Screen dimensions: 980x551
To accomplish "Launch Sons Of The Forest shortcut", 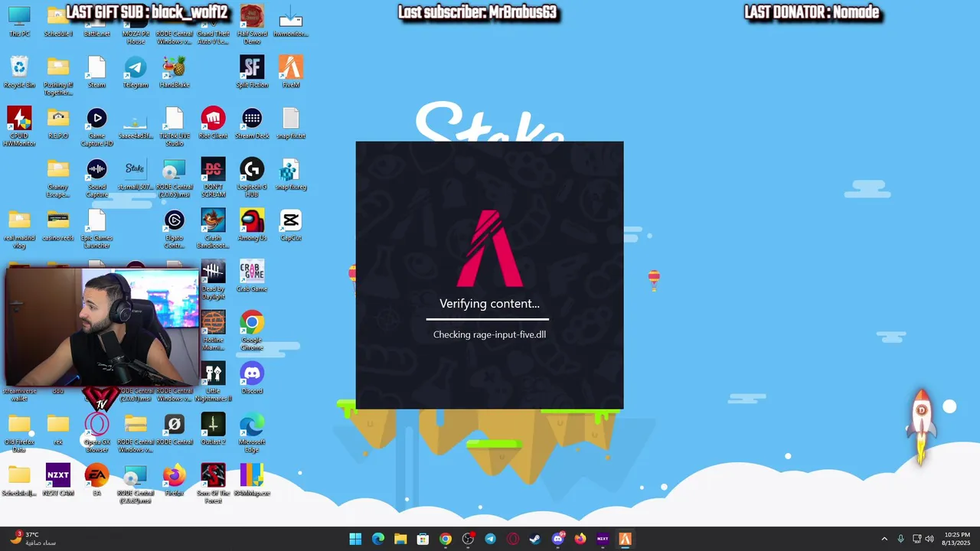I will 213,484.
